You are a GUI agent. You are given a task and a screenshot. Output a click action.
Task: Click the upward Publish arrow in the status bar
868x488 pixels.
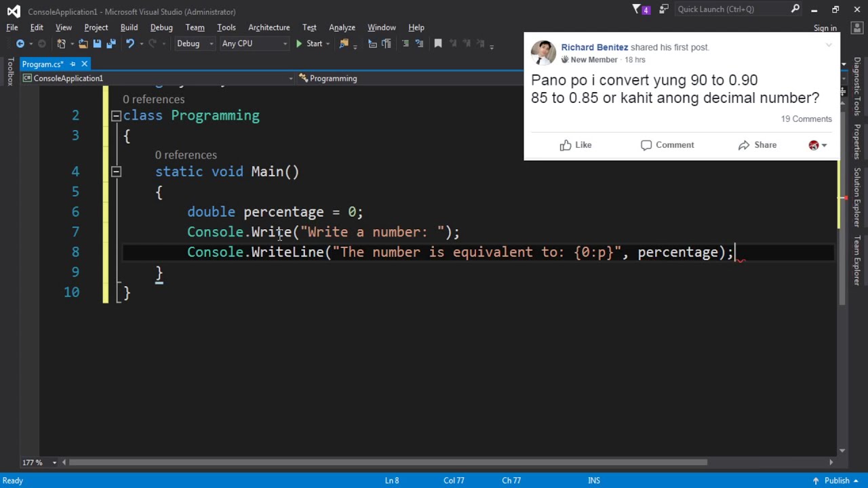pos(816,481)
